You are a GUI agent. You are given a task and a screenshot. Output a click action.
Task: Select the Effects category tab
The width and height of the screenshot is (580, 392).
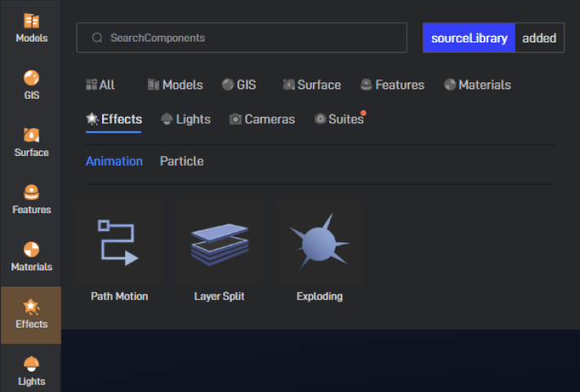[x=114, y=119]
